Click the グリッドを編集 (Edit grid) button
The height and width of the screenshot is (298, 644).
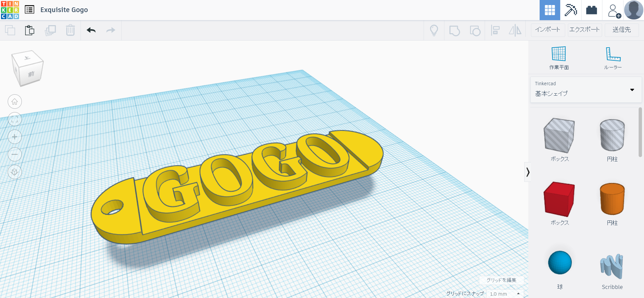click(x=501, y=280)
